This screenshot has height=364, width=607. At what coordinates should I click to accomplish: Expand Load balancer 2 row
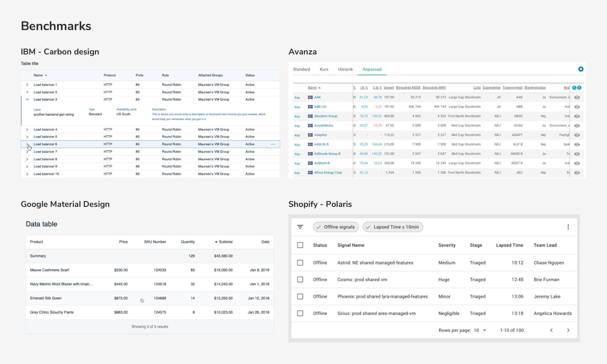point(27,92)
